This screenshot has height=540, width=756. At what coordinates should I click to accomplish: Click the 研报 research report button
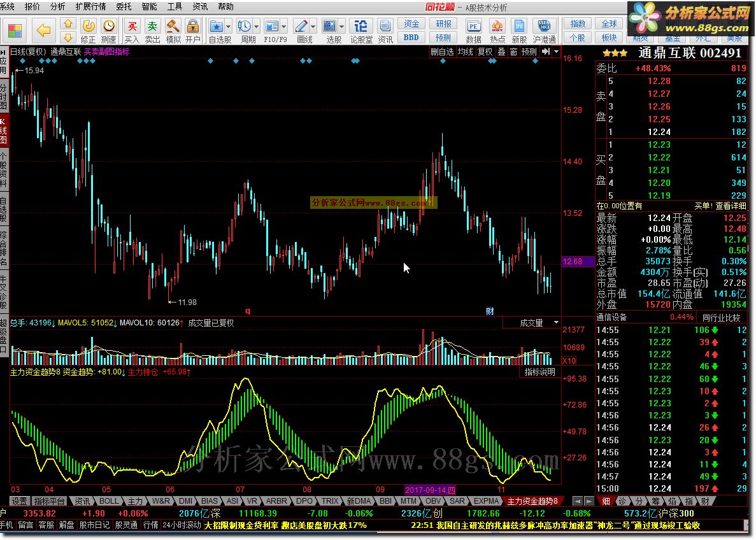tap(443, 24)
